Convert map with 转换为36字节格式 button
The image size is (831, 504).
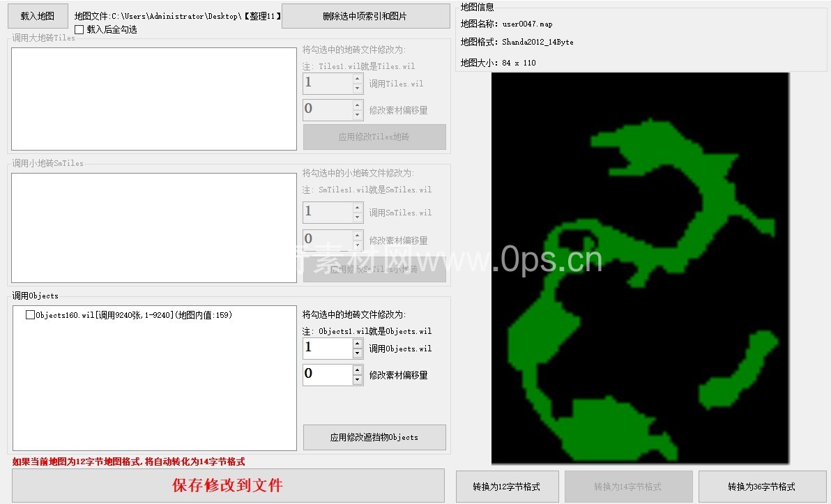(x=761, y=487)
